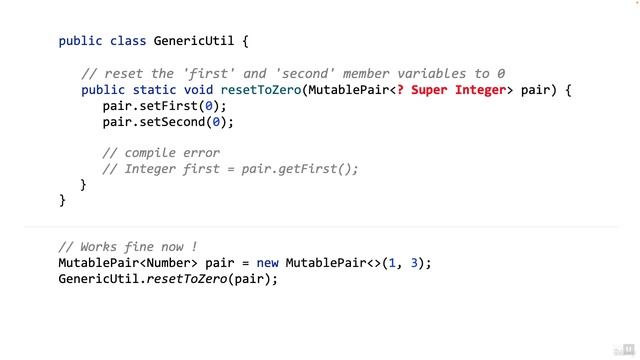Click the GenericUtil class name
Viewport: 640px width, 360px height.
(x=194, y=41)
